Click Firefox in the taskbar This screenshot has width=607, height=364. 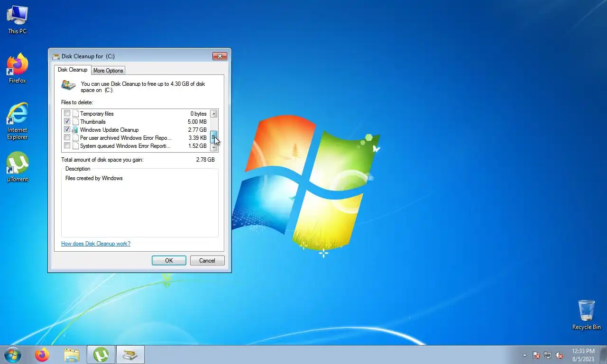point(42,355)
